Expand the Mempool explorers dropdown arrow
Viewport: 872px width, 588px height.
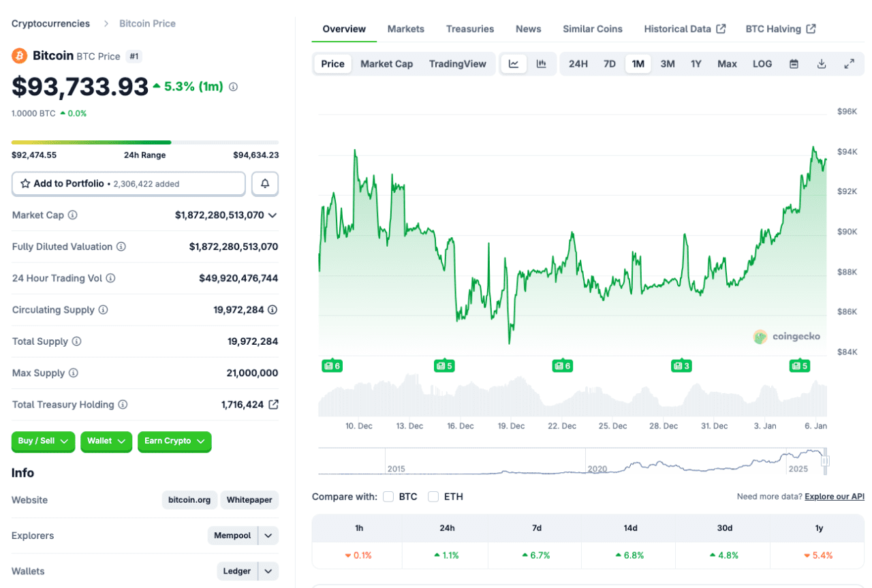pos(268,536)
